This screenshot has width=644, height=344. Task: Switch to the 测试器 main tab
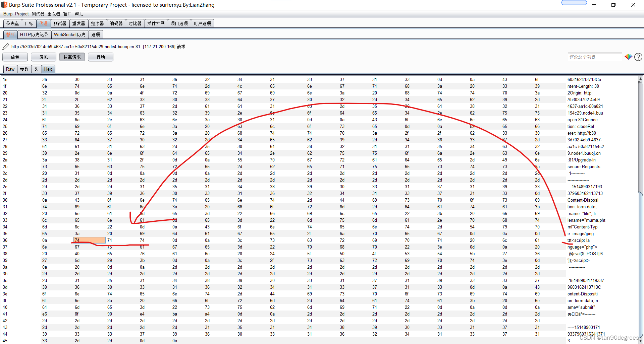tap(60, 23)
